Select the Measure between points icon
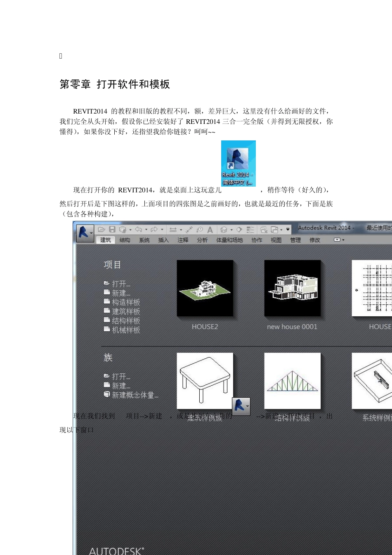The image size is (392, 555). [x=189, y=230]
